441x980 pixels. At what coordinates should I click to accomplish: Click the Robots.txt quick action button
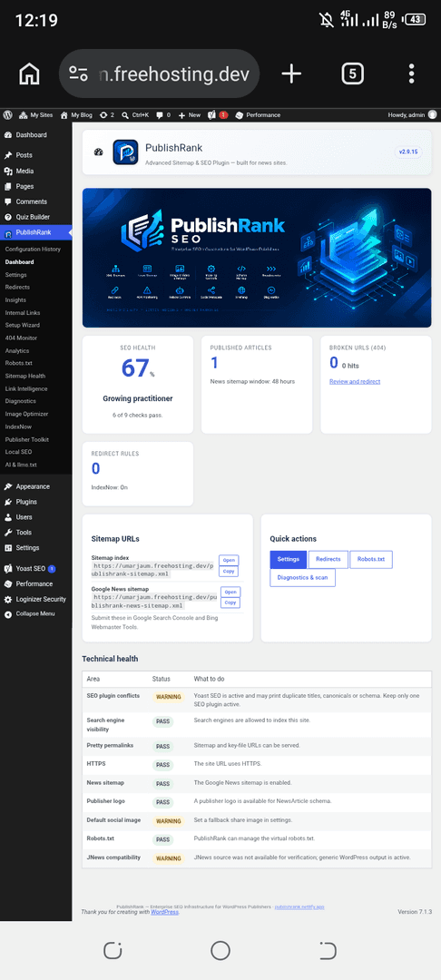(371, 559)
